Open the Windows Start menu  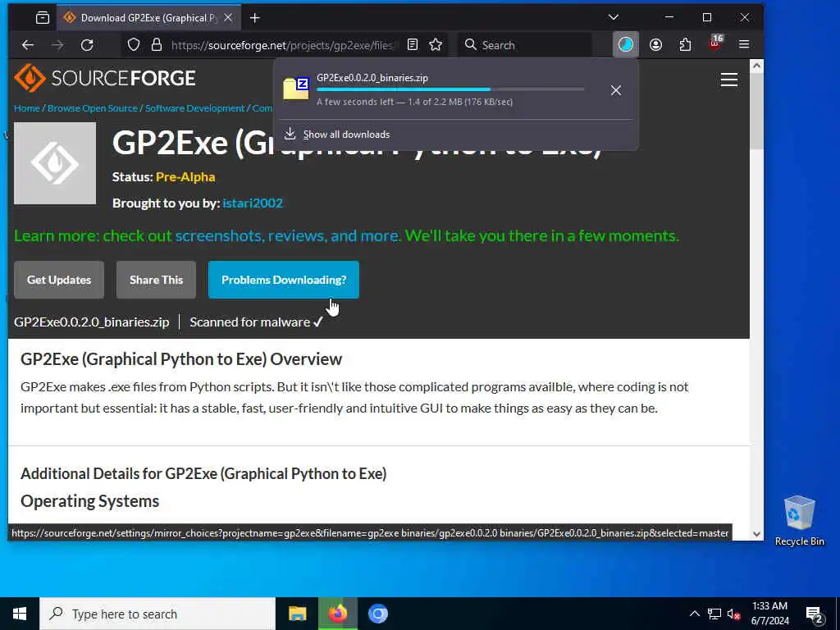(20, 614)
